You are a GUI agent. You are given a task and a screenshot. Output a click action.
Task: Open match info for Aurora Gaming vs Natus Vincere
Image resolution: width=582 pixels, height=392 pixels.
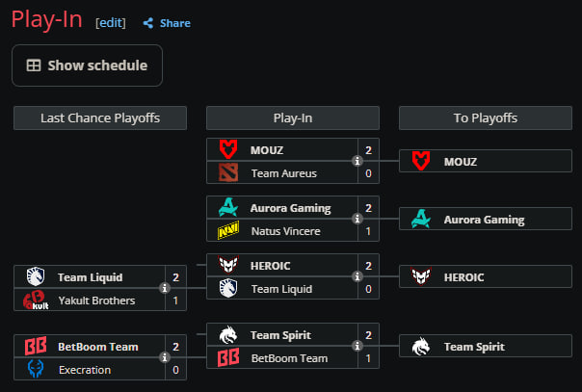coord(357,219)
